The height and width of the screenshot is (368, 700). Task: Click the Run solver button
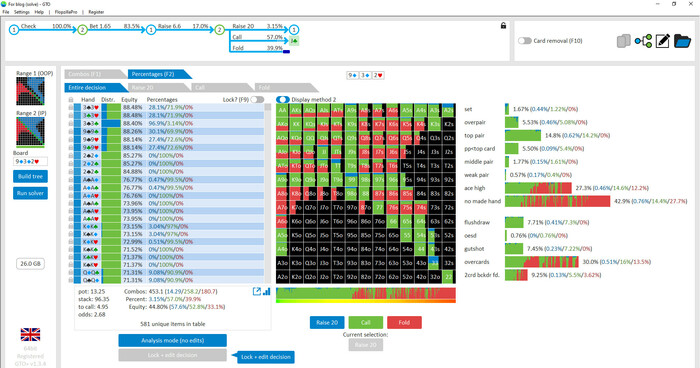coord(30,193)
